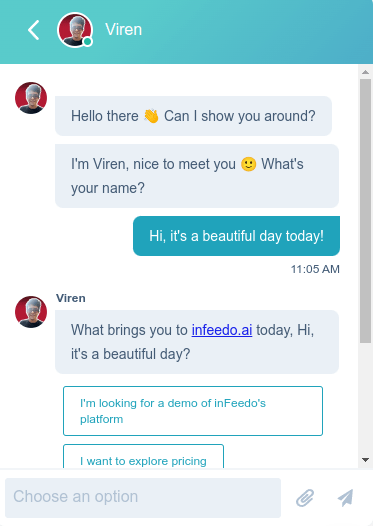Choose "I want to explore pricing" option
This screenshot has height=526, width=373.
(x=143, y=456)
